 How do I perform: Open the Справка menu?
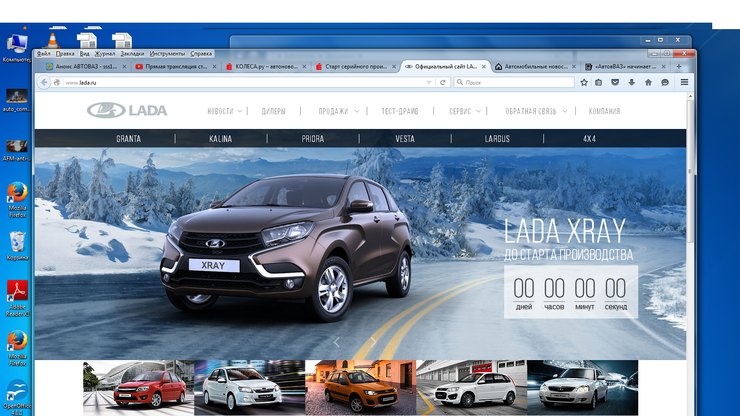(x=201, y=53)
